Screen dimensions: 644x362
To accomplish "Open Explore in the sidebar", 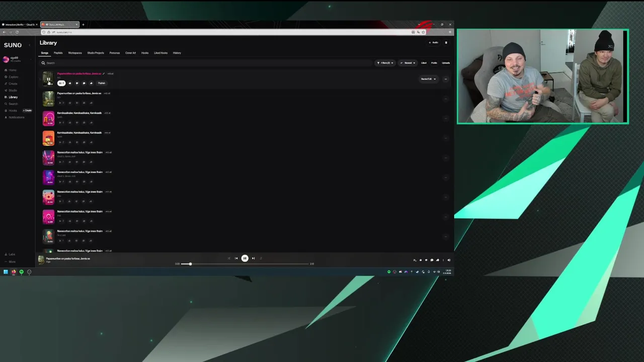I will point(11,77).
